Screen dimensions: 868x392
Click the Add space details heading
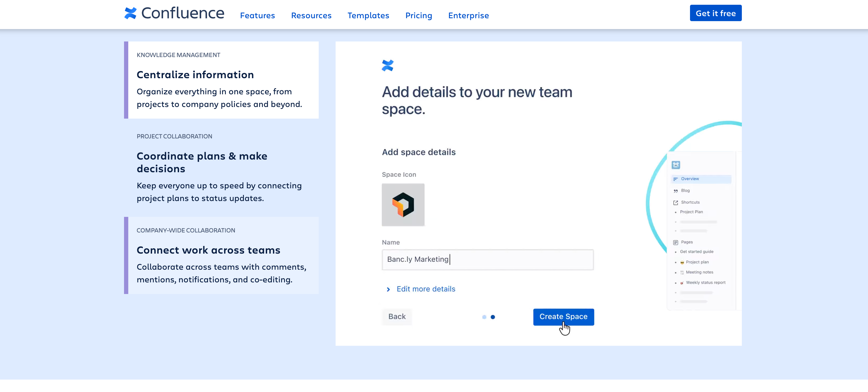point(418,152)
